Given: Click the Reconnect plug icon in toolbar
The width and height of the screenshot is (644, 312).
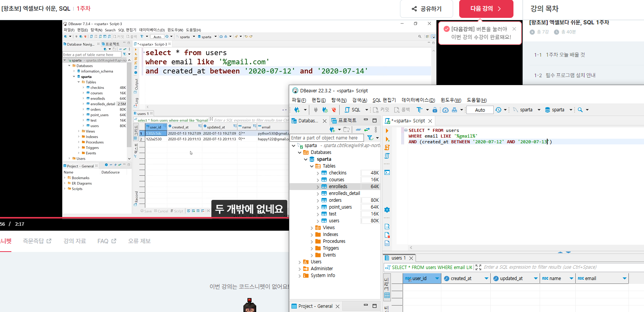Looking at the screenshot, I should coord(325,110).
